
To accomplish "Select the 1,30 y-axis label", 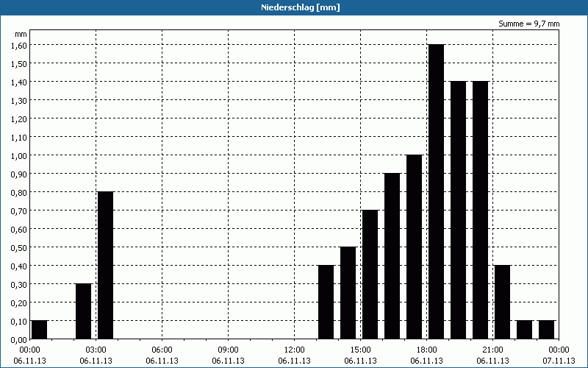I will [x=19, y=100].
